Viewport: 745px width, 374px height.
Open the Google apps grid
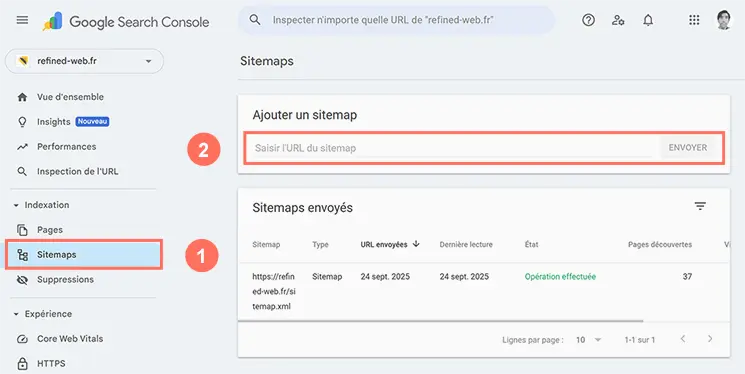coord(694,20)
